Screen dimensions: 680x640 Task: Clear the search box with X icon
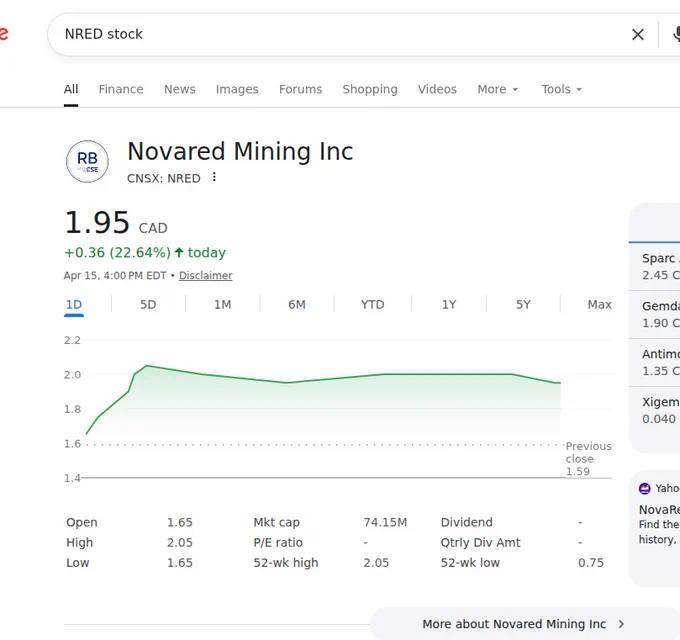(638, 35)
